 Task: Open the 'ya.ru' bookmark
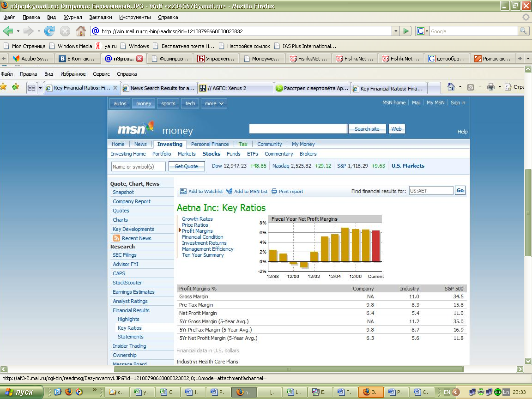[107, 46]
